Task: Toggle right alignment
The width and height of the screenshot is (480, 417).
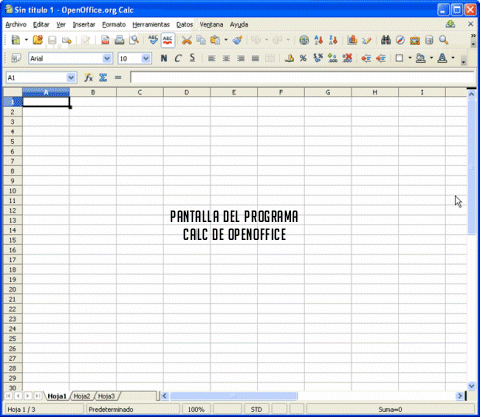Action: [x=241, y=59]
